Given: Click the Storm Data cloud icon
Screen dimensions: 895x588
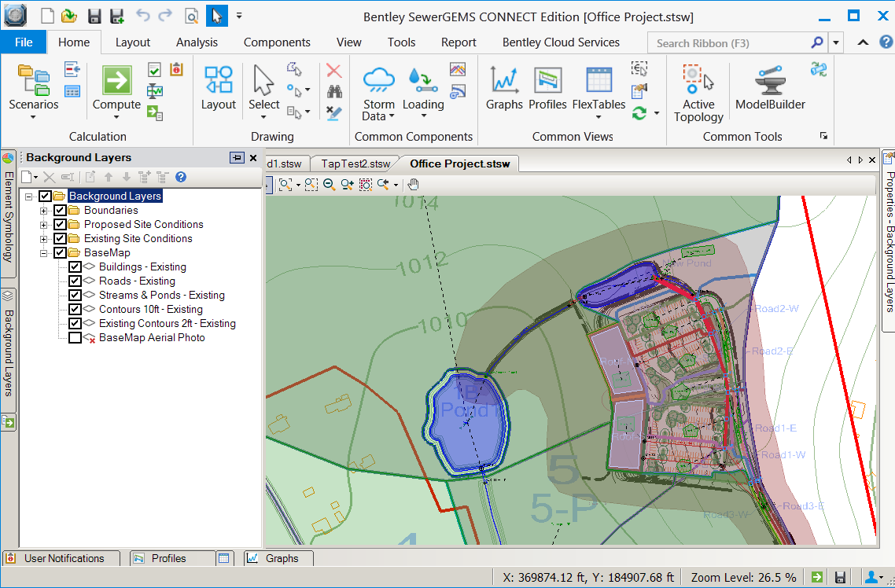Looking at the screenshot, I should tap(378, 79).
